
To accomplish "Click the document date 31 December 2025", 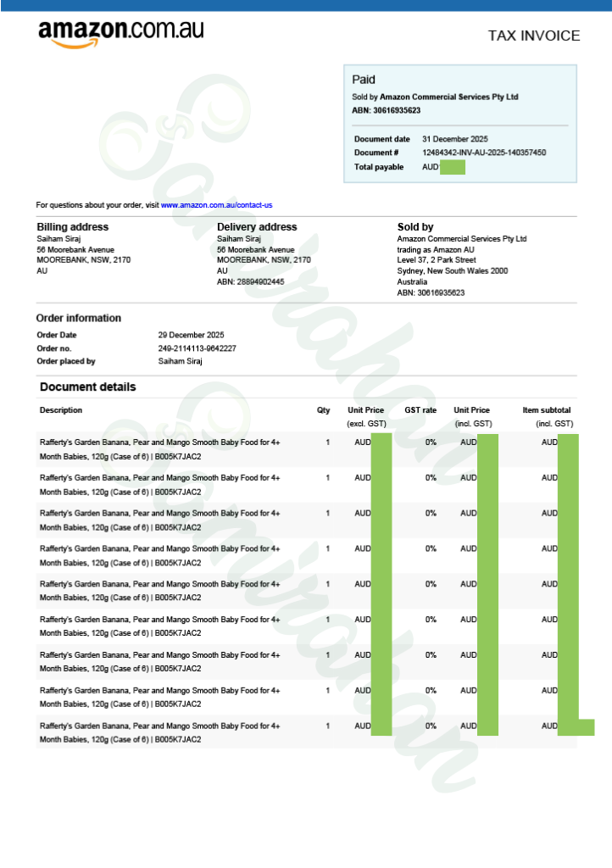I will [455, 139].
